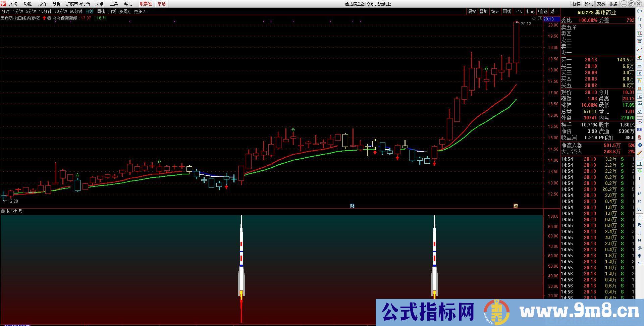Image resolution: width=644 pixels, height=326 pixels.
Task: Click the circle O icon in sidebar
Action: 639,111
